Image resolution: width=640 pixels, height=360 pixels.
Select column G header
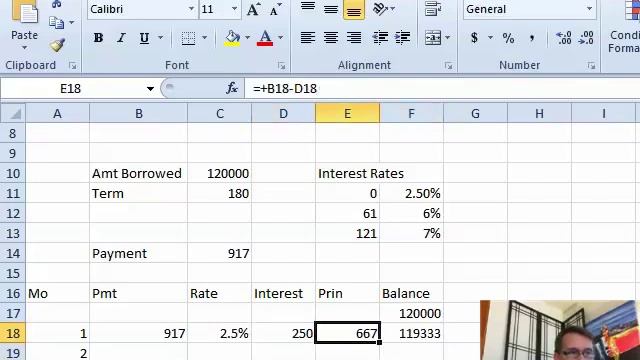coord(476,113)
